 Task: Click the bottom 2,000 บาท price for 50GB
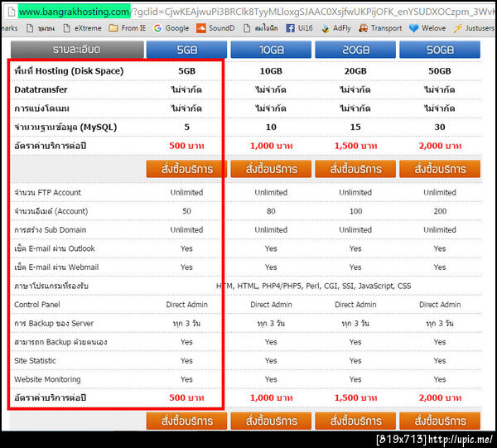440,397
